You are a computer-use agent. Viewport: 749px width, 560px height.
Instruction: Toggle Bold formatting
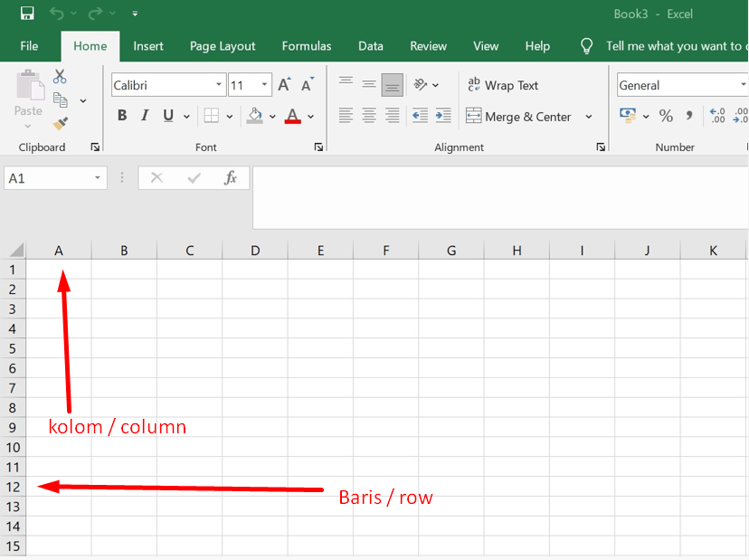(x=122, y=116)
